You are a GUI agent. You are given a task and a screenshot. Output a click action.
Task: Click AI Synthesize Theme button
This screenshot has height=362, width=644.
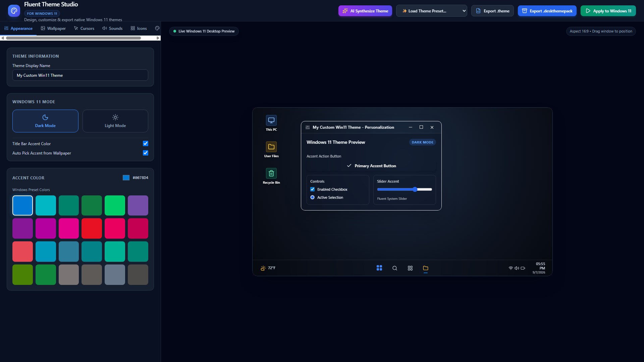coord(365,11)
